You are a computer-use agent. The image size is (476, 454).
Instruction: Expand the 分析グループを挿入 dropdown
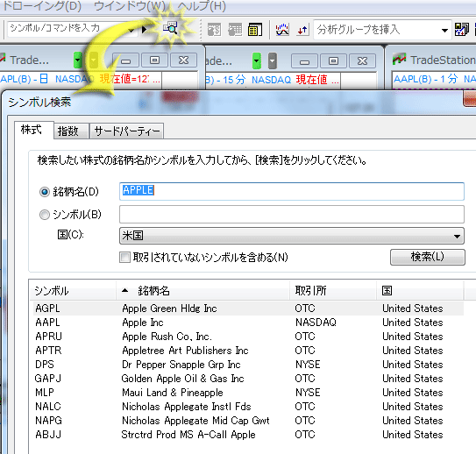pos(444,30)
